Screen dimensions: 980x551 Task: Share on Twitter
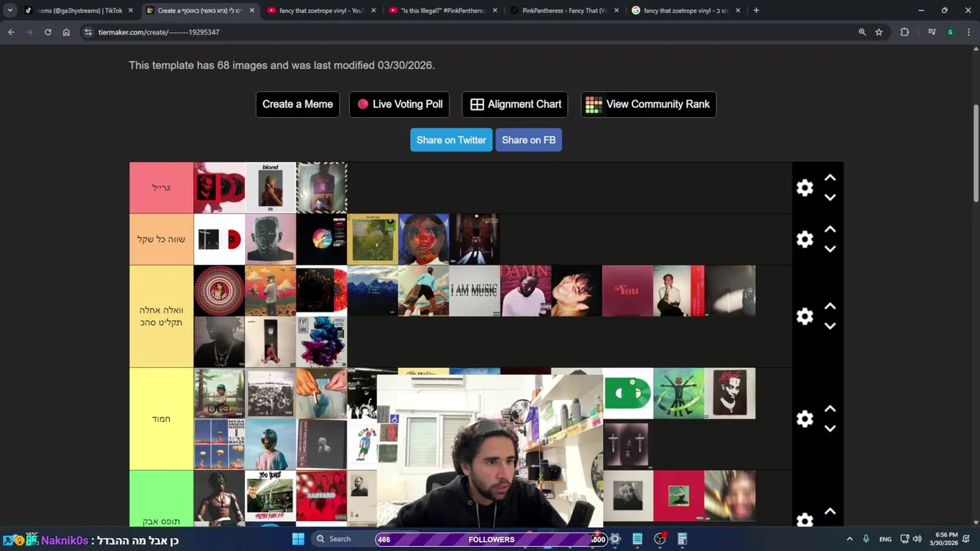point(451,140)
